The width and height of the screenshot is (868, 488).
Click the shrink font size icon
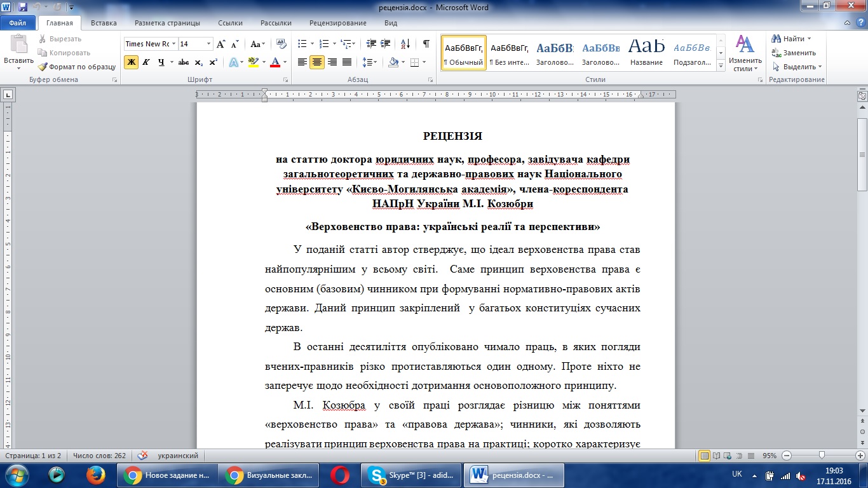235,44
